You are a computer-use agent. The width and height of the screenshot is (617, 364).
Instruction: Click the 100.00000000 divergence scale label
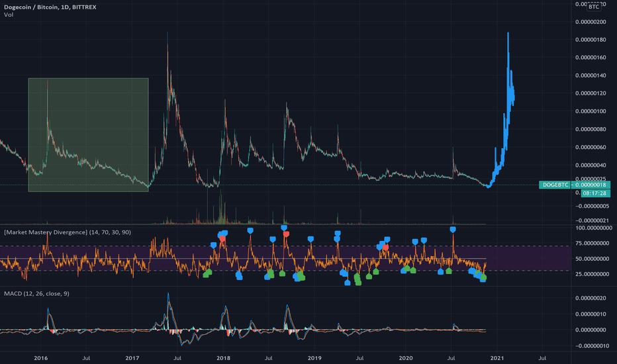tap(594, 228)
